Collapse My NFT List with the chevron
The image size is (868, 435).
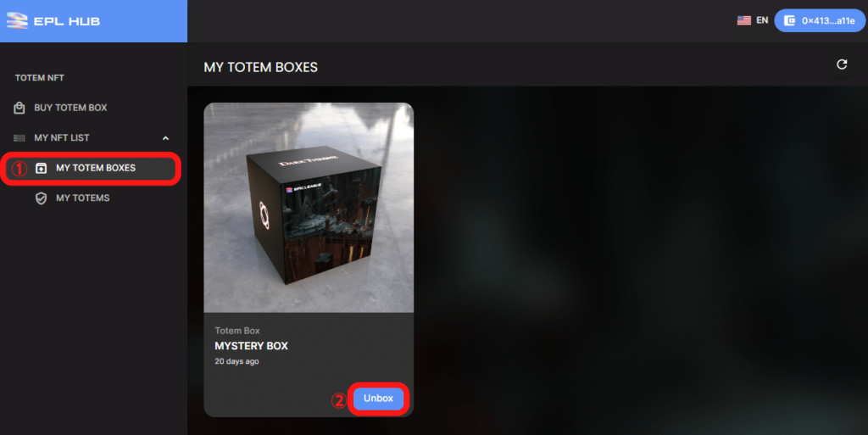point(165,138)
